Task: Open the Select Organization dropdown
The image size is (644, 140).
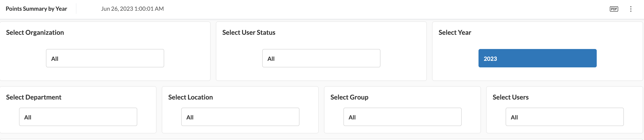Action: click(x=105, y=58)
